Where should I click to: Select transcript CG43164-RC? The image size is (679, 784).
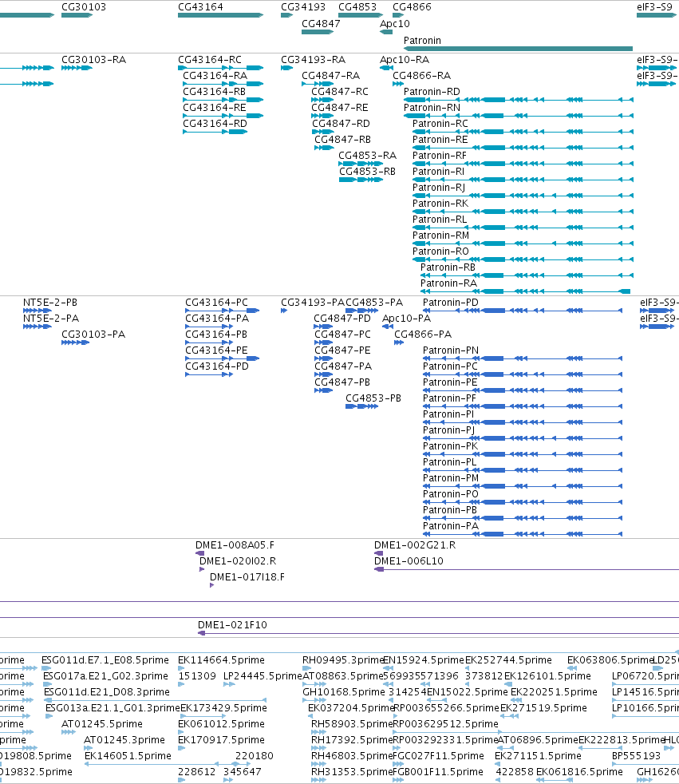coord(220,68)
